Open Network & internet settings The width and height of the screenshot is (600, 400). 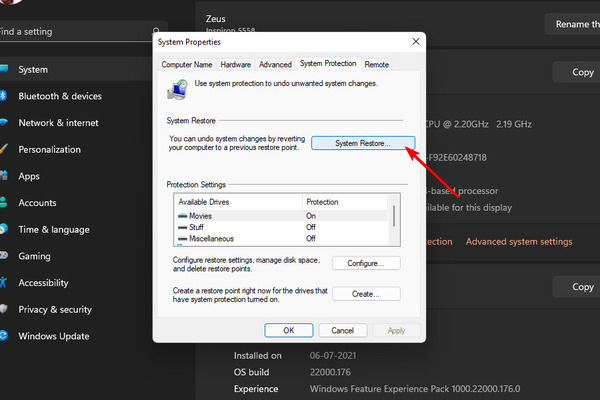tap(58, 123)
